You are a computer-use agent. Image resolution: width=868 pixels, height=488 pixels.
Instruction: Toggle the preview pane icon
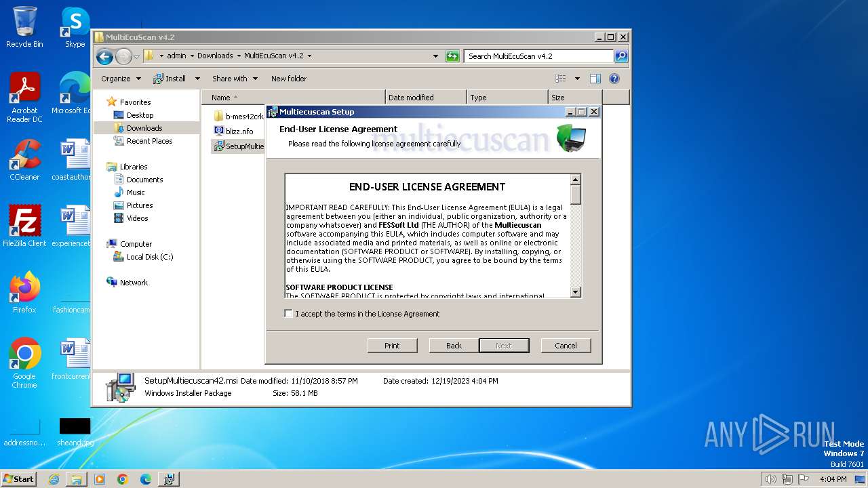[x=595, y=79]
